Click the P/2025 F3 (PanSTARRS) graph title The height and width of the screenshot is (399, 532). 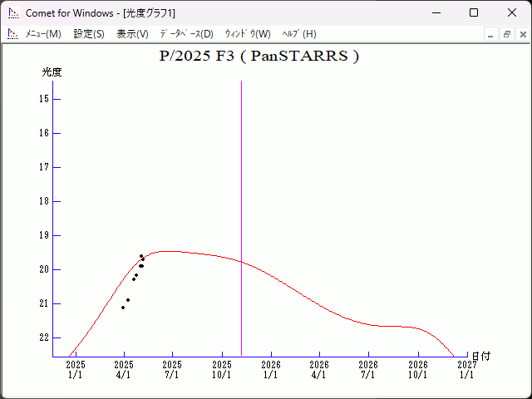tap(259, 57)
